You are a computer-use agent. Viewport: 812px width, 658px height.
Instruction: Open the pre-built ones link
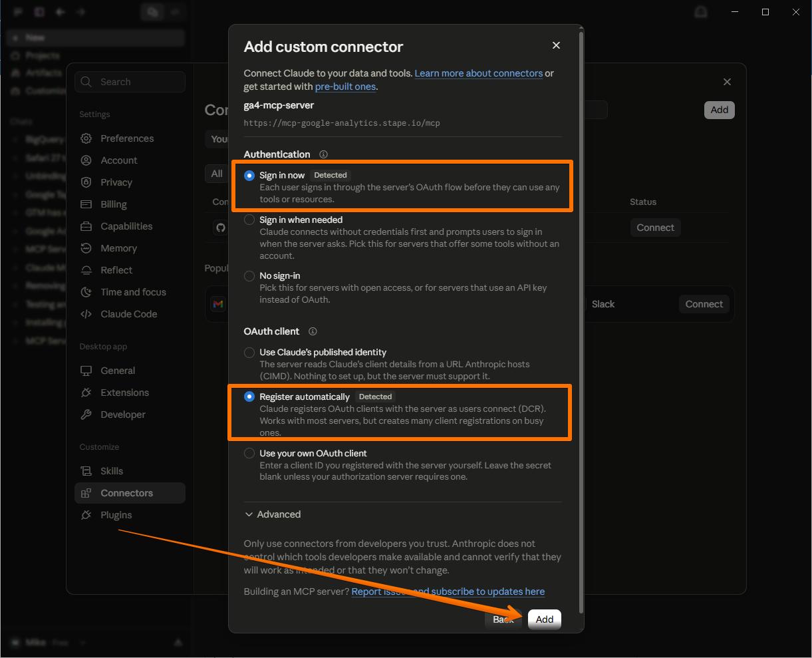coord(345,86)
